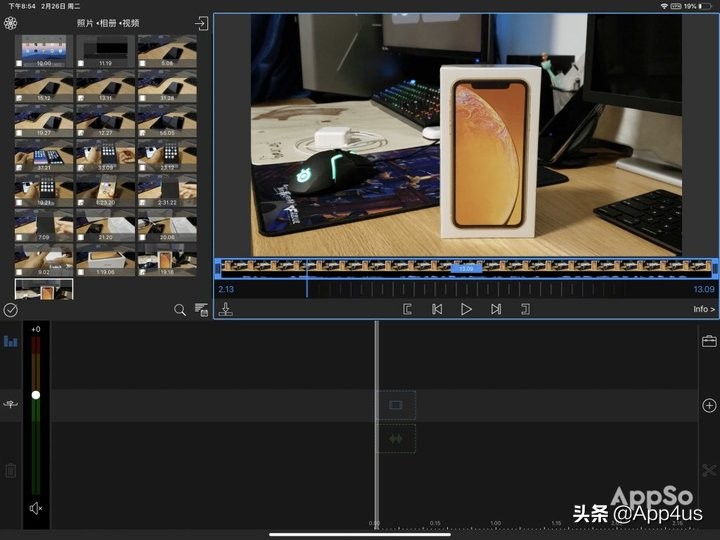Viewport: 720px width, 540px height.
Task: Tap the home indicator bar
Action: click(360, 534)
